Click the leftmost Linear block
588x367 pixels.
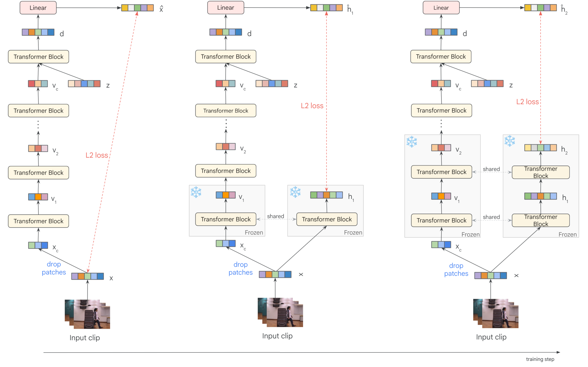pyautogui.click(x=38, y=8)
